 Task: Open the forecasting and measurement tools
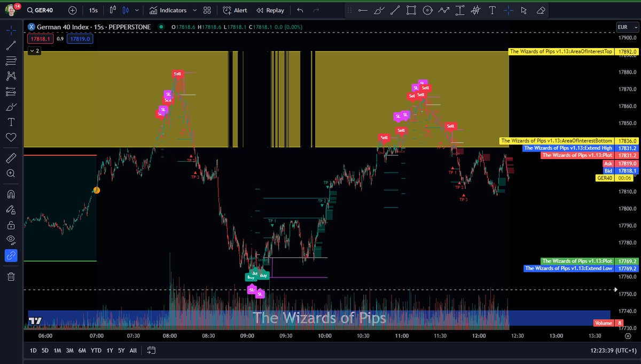click(11, 92)
